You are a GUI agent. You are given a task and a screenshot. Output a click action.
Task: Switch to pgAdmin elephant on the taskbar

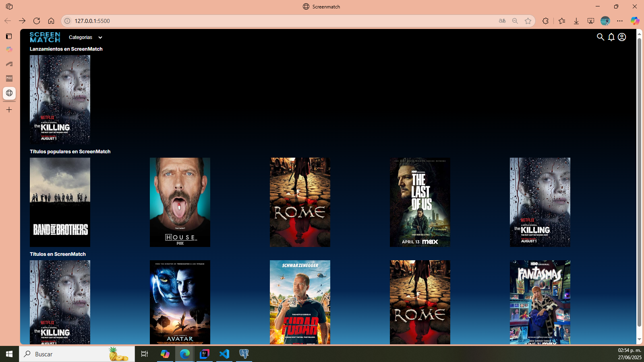[x=244, y=354]
